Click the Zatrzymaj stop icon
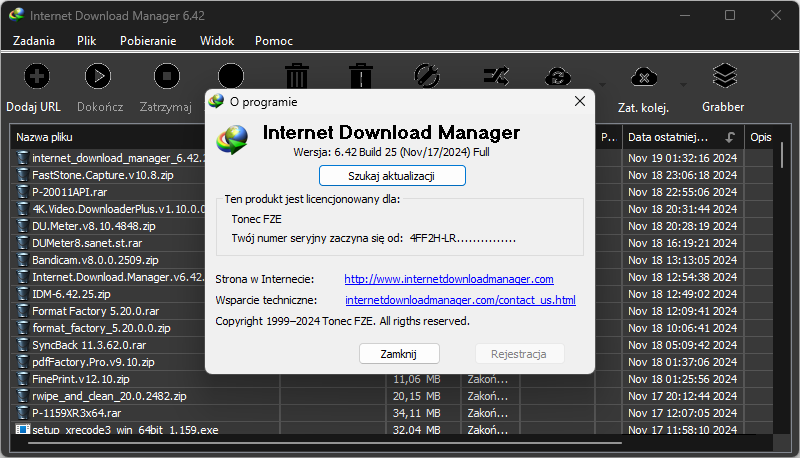 coord(167,77)
